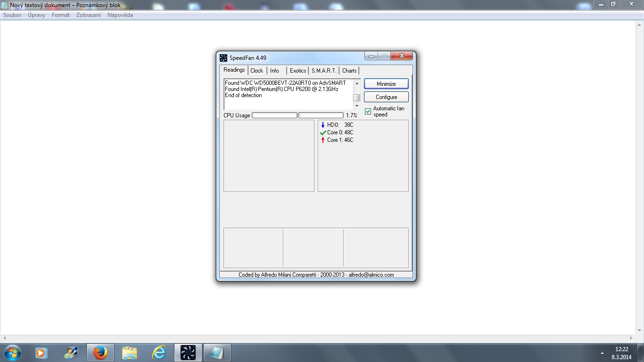Click the Minimize button in SpeedFan
Image resolution: width=644 pixels, height=362 pixels.
click(x=386, y=84)
